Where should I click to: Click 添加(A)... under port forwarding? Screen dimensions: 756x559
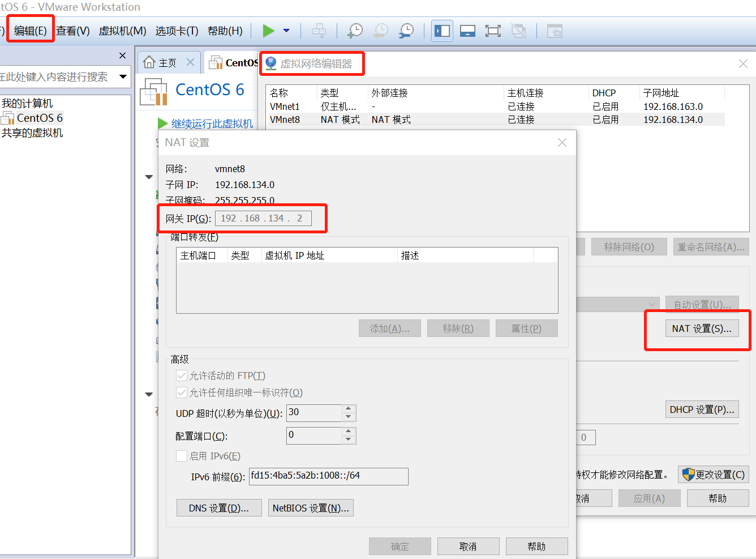390,328
